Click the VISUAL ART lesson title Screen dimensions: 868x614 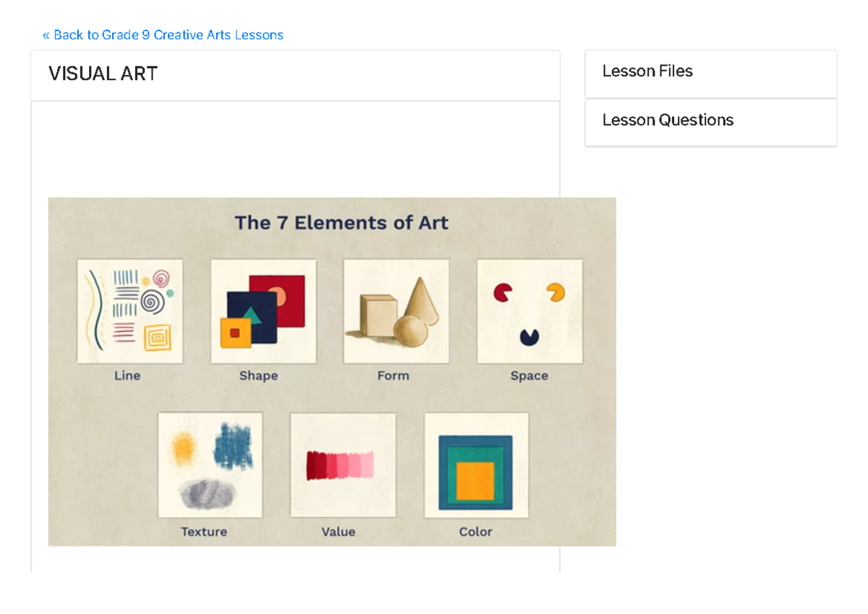[103, 73]
